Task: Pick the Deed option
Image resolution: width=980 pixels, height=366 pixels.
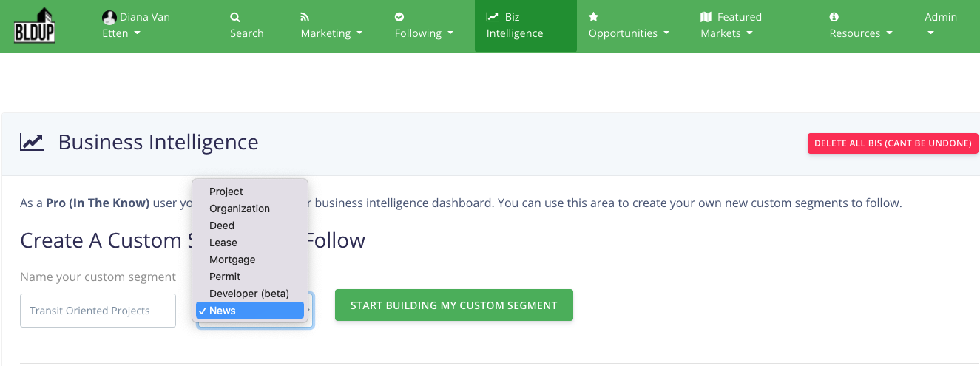Action: [222, 226]
